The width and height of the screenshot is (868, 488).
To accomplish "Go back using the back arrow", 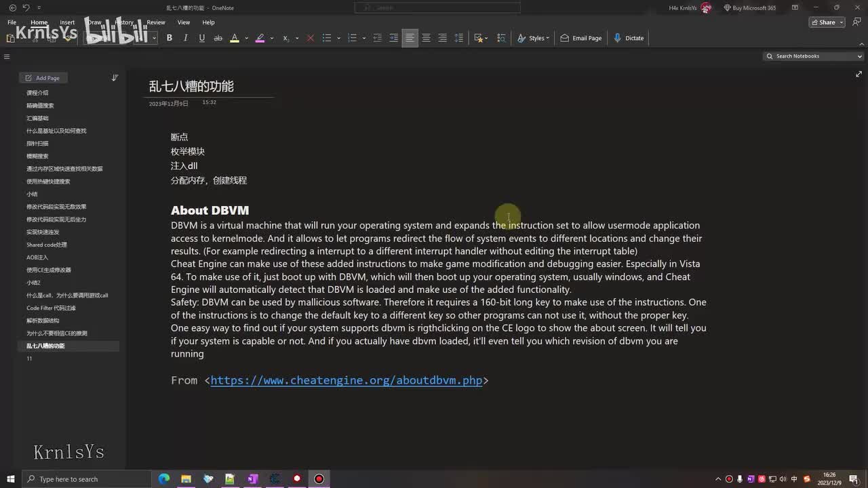I will point(12,7).
